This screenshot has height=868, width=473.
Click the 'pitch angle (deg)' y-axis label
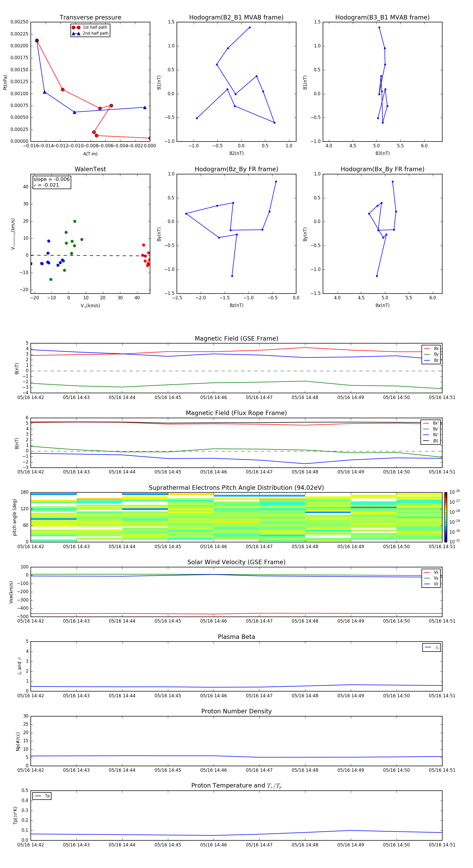tap(14, 517)
